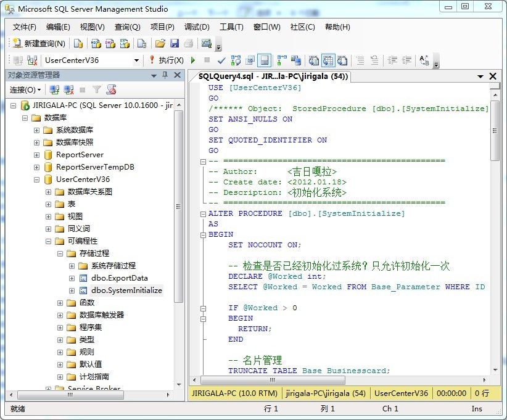507x420 pixels.
Task: Select Results to Text mode
Action: point(313,60)
